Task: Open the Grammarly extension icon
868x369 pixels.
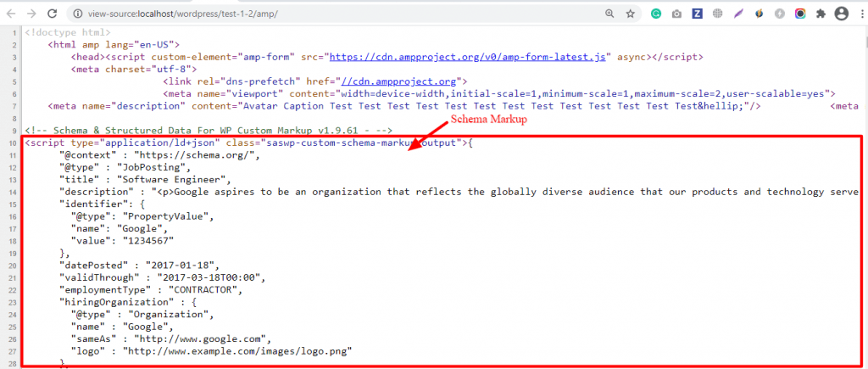Action: [656, 14]
